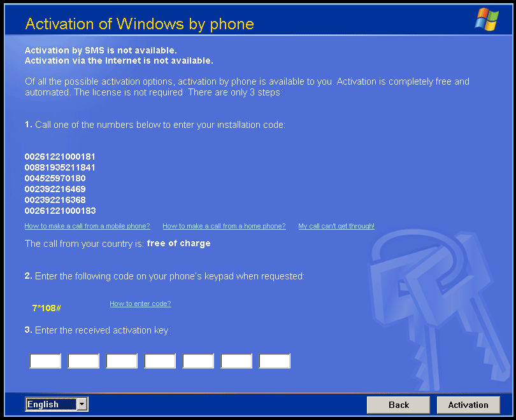Image resolution: width=516 pixels, height=420 pixels.
Task: Click the phone number 00881935211841
Action: pyautogui.click(x=60, y=167)
